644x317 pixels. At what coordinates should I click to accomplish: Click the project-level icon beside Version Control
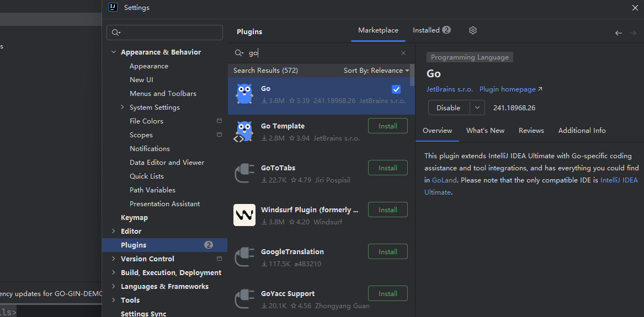click(219, 259)
